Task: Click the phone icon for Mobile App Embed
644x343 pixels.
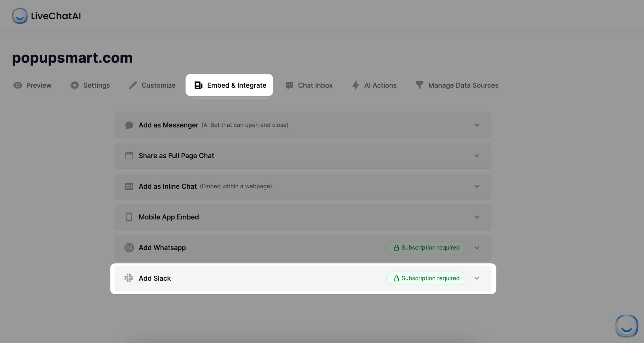Action: coord(129,217)
